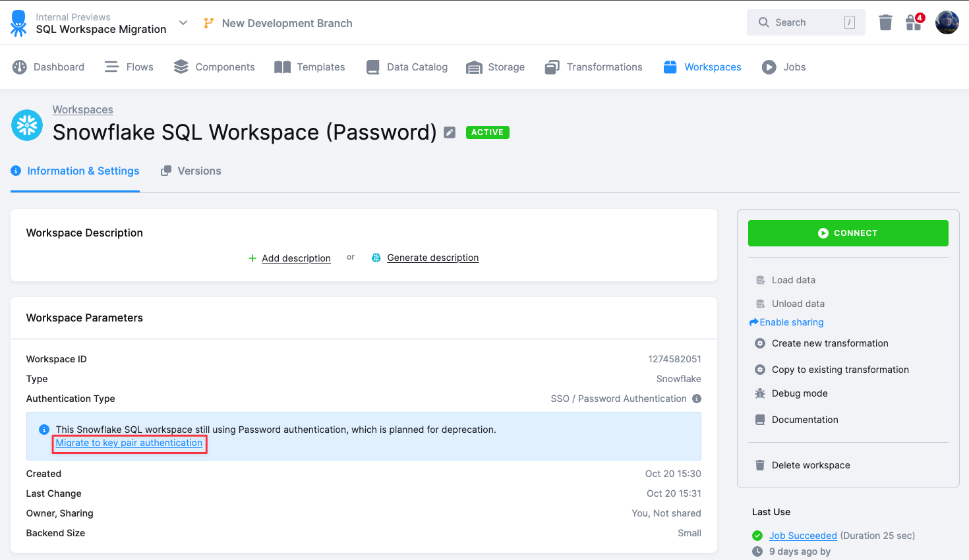This screenshot has width=969, height=560.
Task: Click the clock icon beside 9 days ago
Action: [757, 551]
